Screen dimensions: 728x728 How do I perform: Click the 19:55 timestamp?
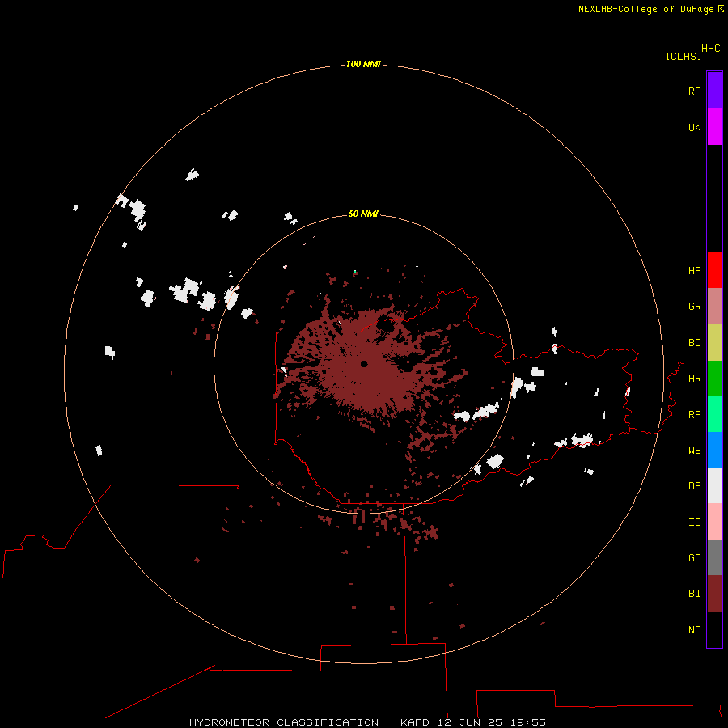(528, 722)
